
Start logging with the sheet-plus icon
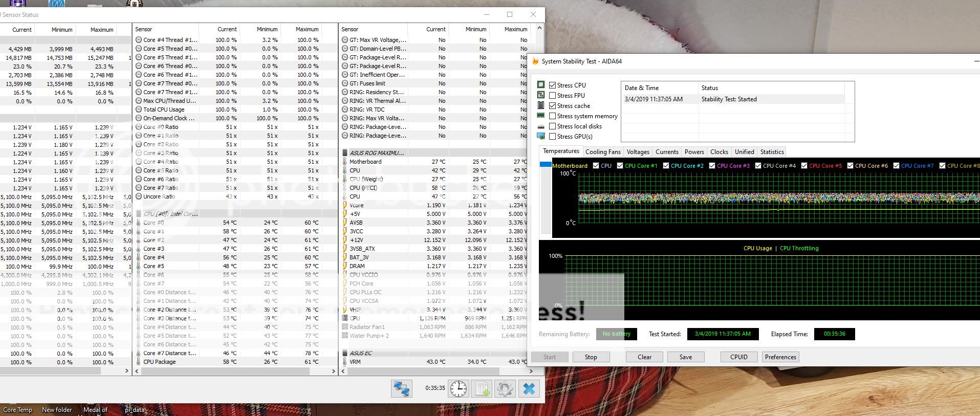pos(482,389)
